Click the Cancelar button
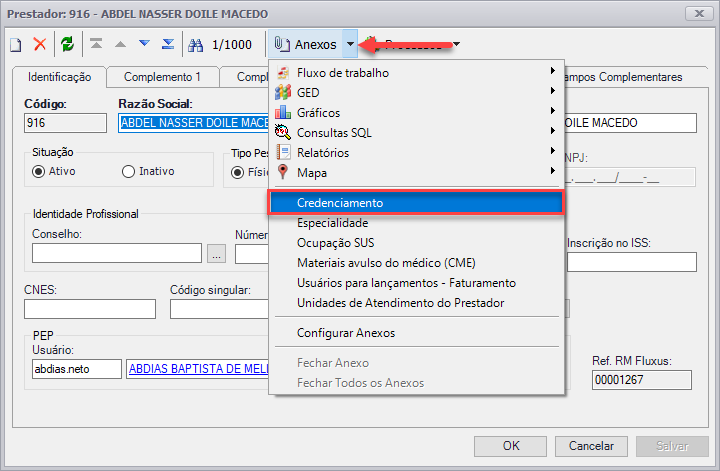The image size is (720, 471). [591, 446]
